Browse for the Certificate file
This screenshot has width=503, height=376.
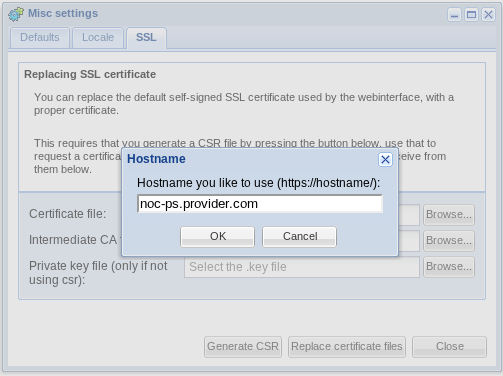449,215
